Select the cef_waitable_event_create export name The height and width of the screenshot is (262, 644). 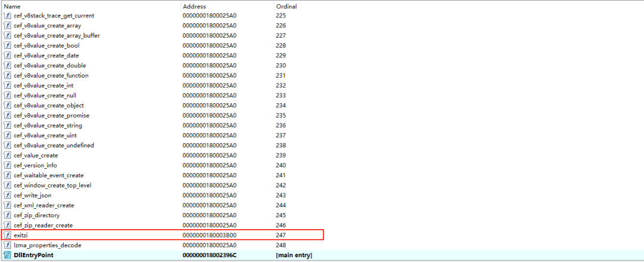tap(49, 175)
